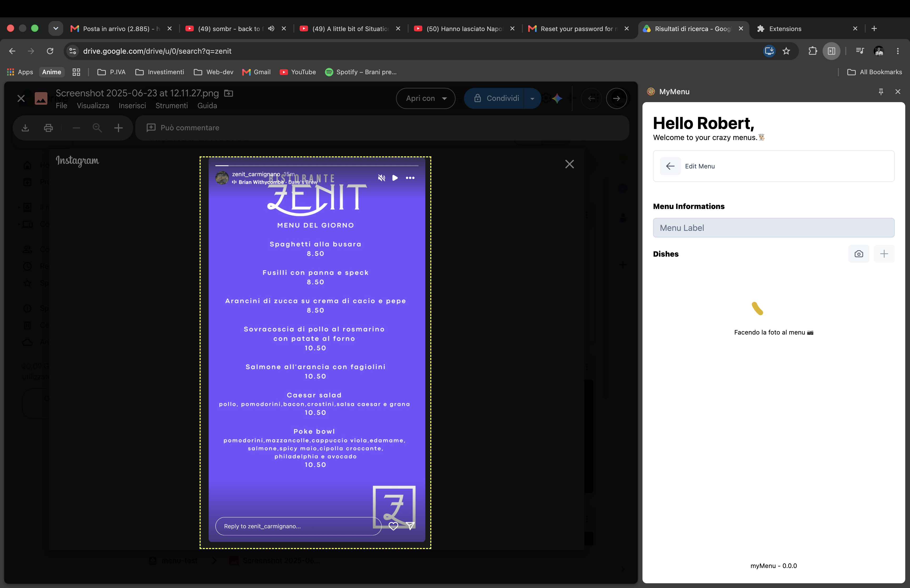Click the Può commentare comment button
The height and width of the screenshot is (588, 910).
pos(183,128)
